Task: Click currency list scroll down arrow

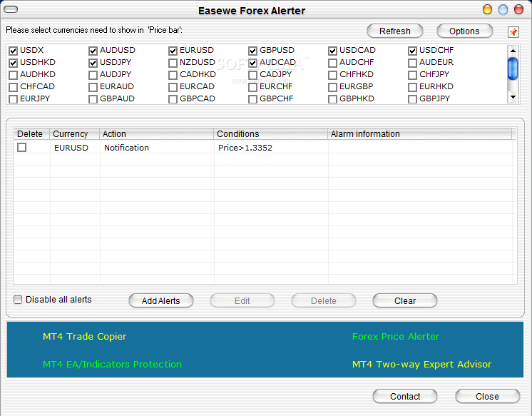Action: tap(513, 97)
